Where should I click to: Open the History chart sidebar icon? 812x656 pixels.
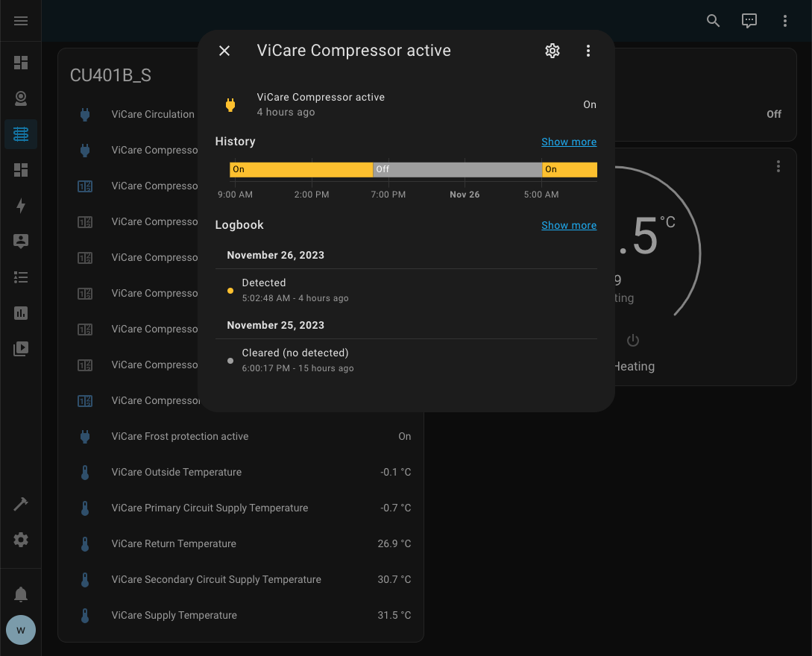click(21, 313)
